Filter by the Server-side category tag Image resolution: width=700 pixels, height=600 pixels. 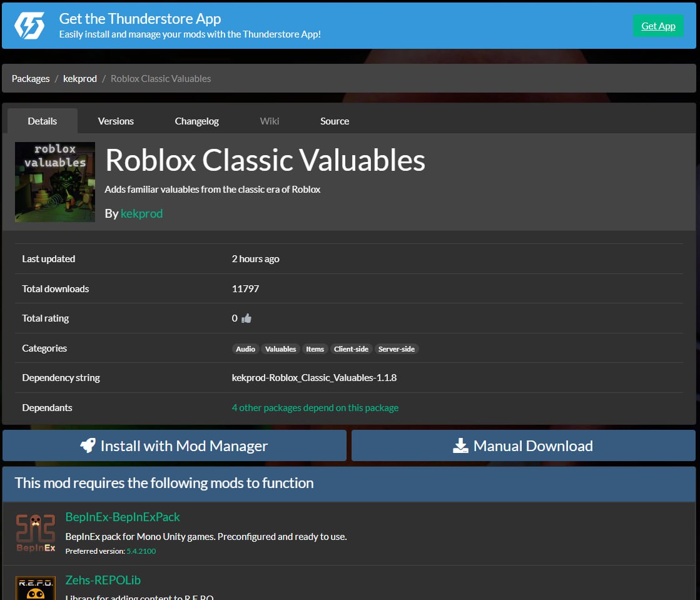(397, 349)
